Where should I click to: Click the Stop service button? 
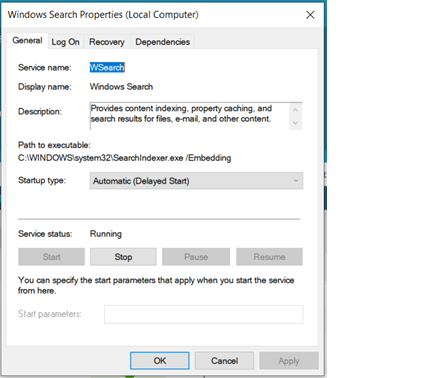(x=123, y=257)
